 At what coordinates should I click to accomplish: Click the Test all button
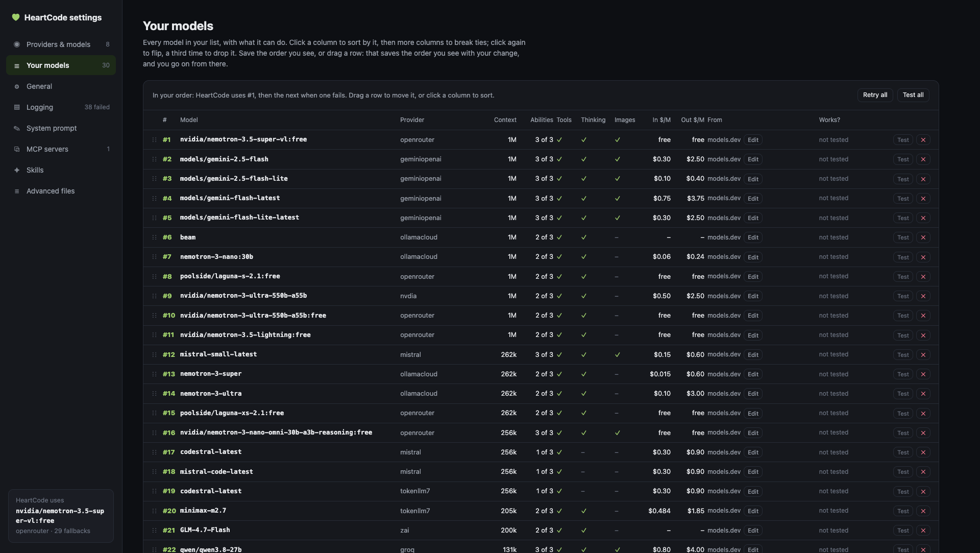pos(913,95)
